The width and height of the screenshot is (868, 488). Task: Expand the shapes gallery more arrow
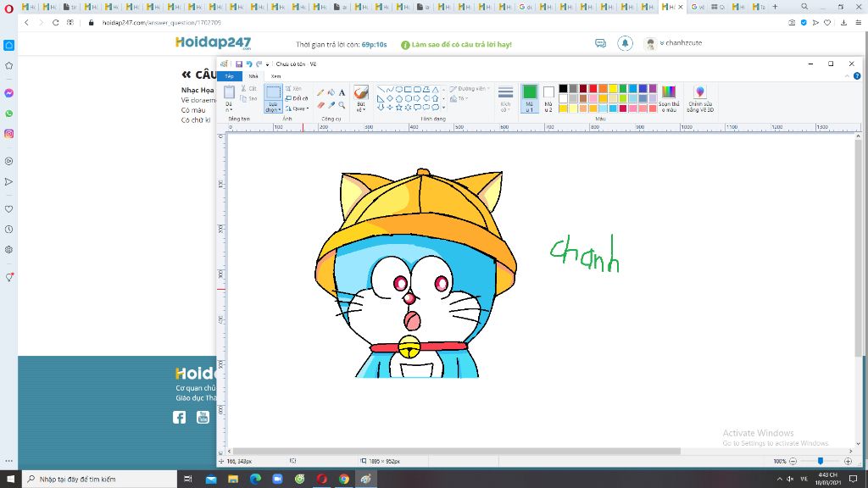click(443, 108)
